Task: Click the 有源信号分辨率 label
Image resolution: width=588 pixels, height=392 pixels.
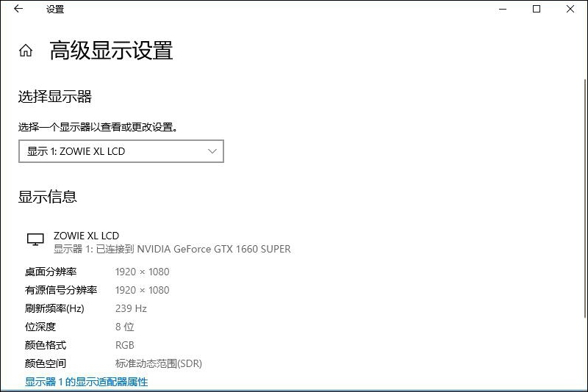Action: tap(61, 290)
